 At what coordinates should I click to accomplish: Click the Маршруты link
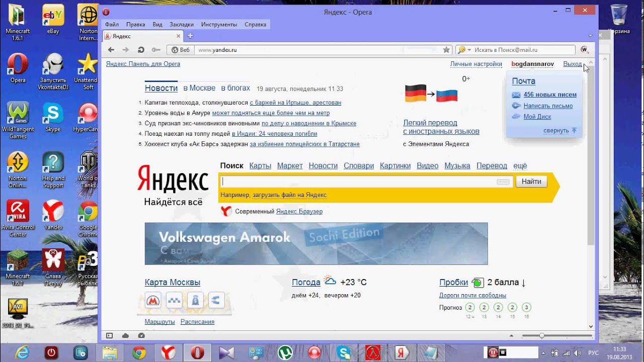(x=159, y=321)
